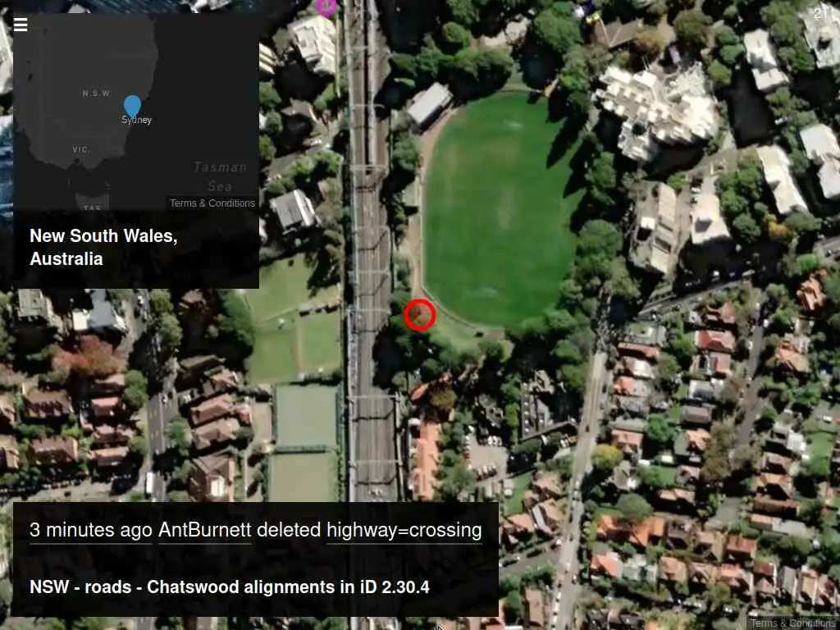Image resolution: width=840 pixels, height=630 pixels.
Task: Click the green oval sports field
Action: [x=500, y=209]
